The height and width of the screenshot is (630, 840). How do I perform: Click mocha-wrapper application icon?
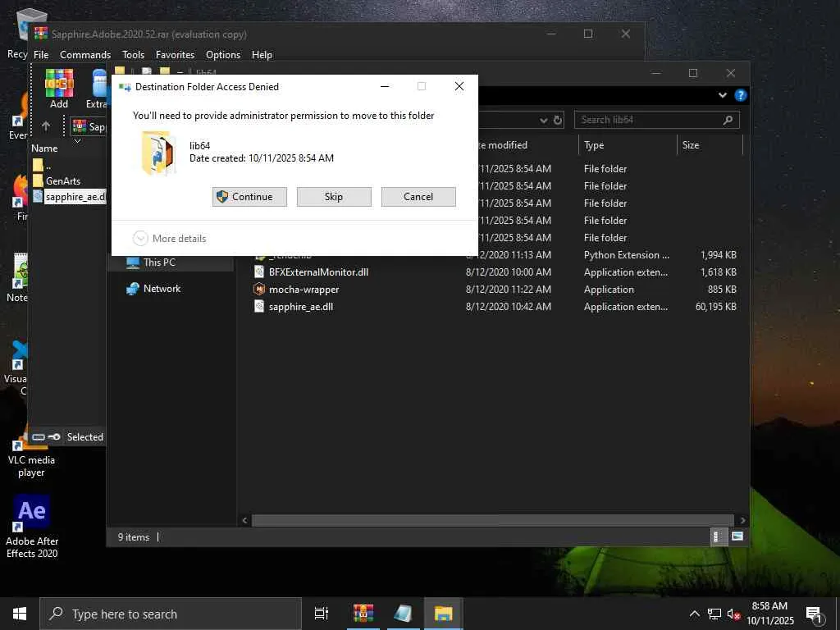coord(259,290)
